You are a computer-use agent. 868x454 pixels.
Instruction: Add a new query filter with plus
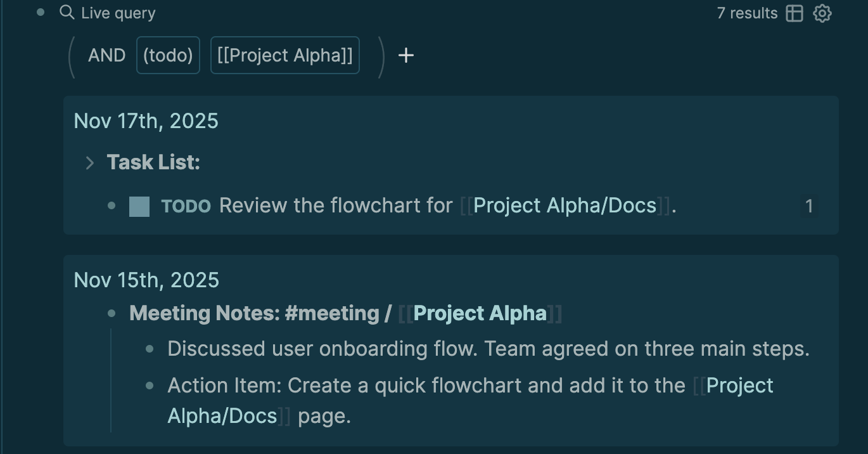[405, 56]
